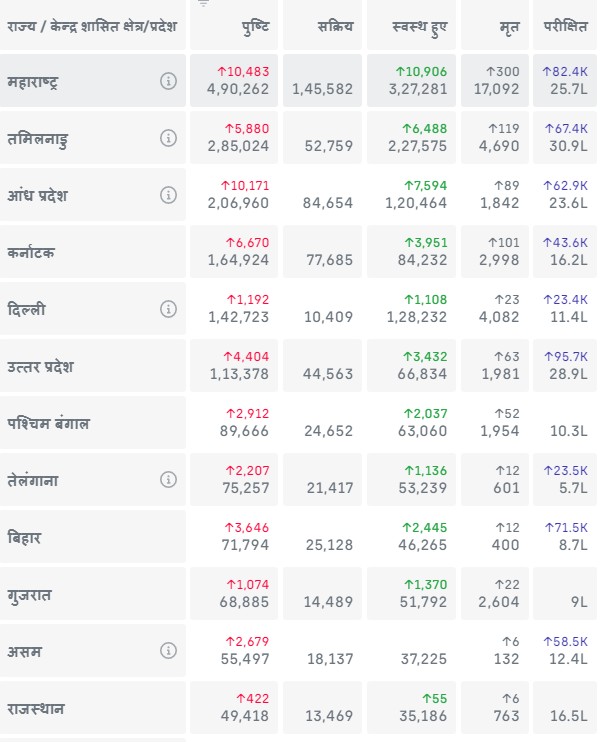Screen dimensions: 600x742
Task: Open info icon in असम row
Action: (x=168, y=651)
